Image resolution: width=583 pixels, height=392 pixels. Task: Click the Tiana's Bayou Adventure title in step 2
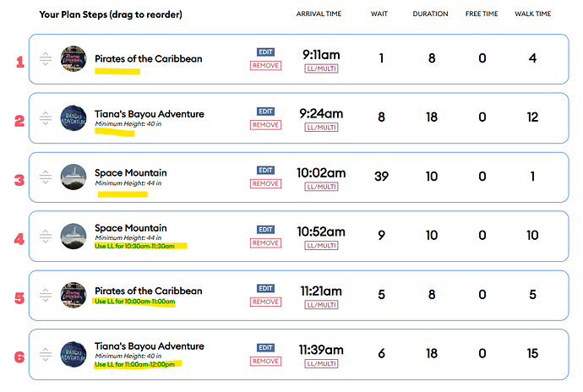(149, 113)
